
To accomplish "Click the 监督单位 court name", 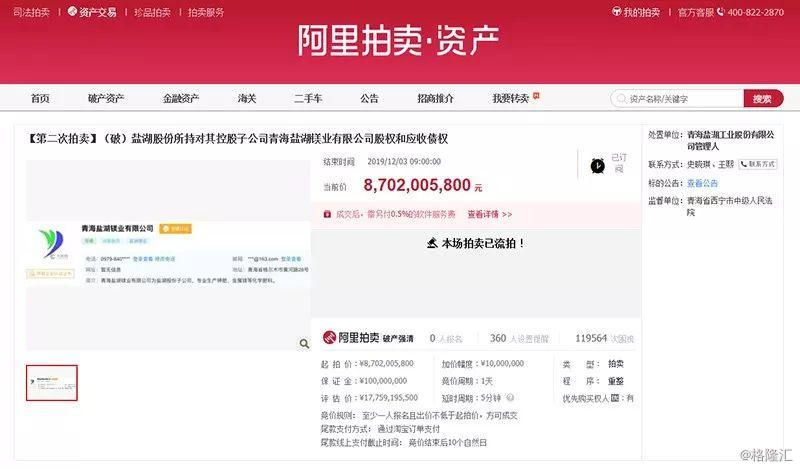I will pyautogui.click(x=730, y=206).
